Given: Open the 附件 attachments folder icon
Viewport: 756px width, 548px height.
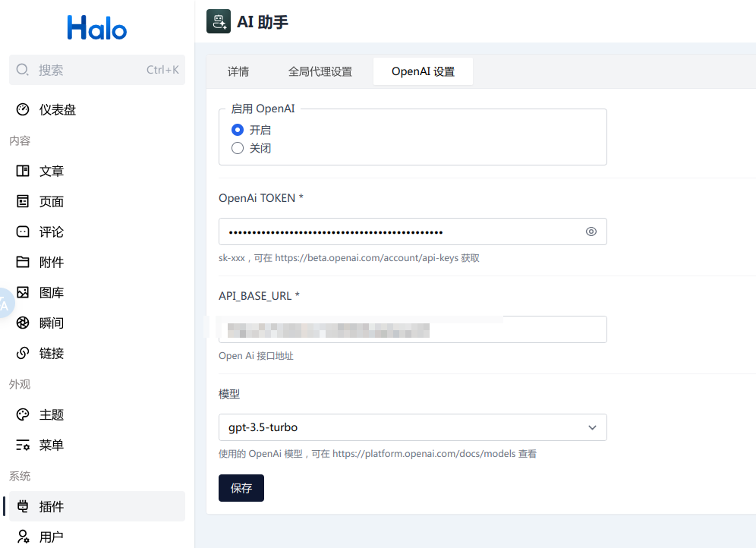Looking at the screenshot, I should point(21,262).
